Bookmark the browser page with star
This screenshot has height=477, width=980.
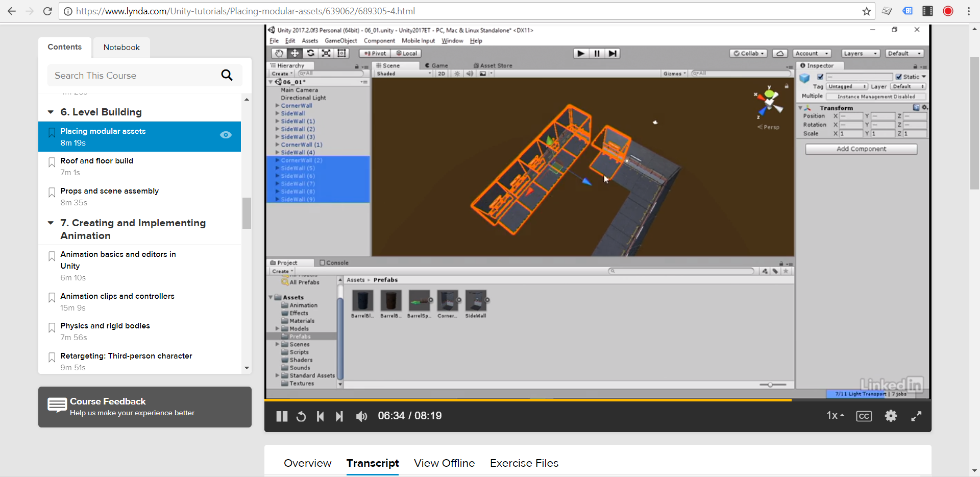[866, 11]
